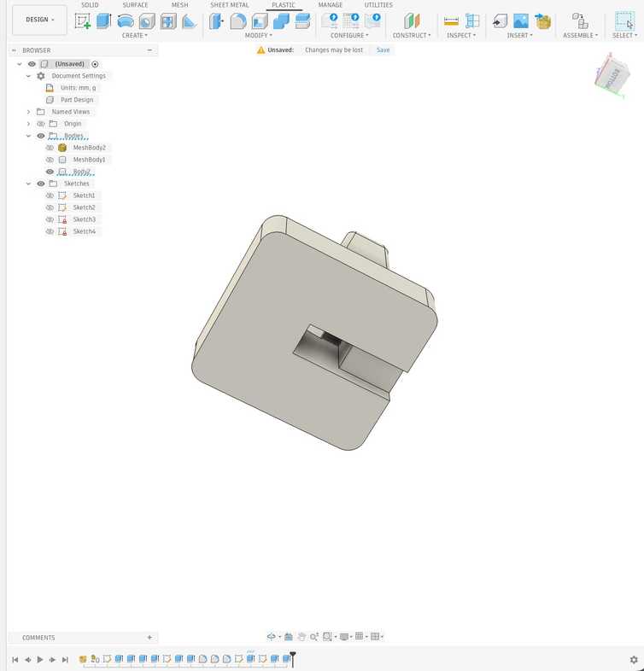Open the Measure tool under Inspect
This screenshot has height=671, width=644.
pos(451,21)
